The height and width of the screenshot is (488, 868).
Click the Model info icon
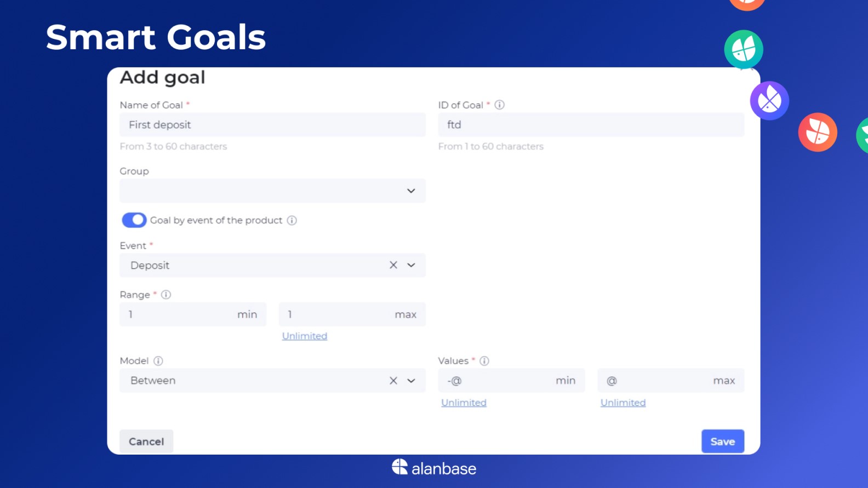tap(158, 361)
